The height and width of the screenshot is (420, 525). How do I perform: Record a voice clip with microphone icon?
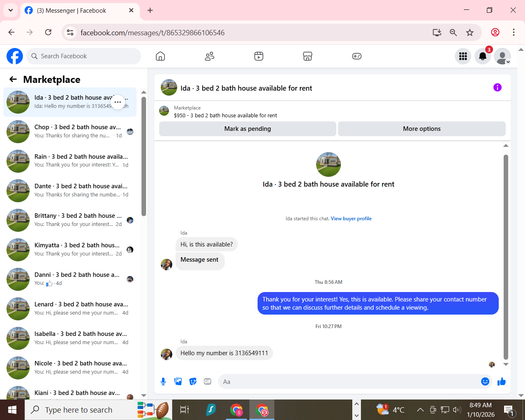click(x=163, y=381)
